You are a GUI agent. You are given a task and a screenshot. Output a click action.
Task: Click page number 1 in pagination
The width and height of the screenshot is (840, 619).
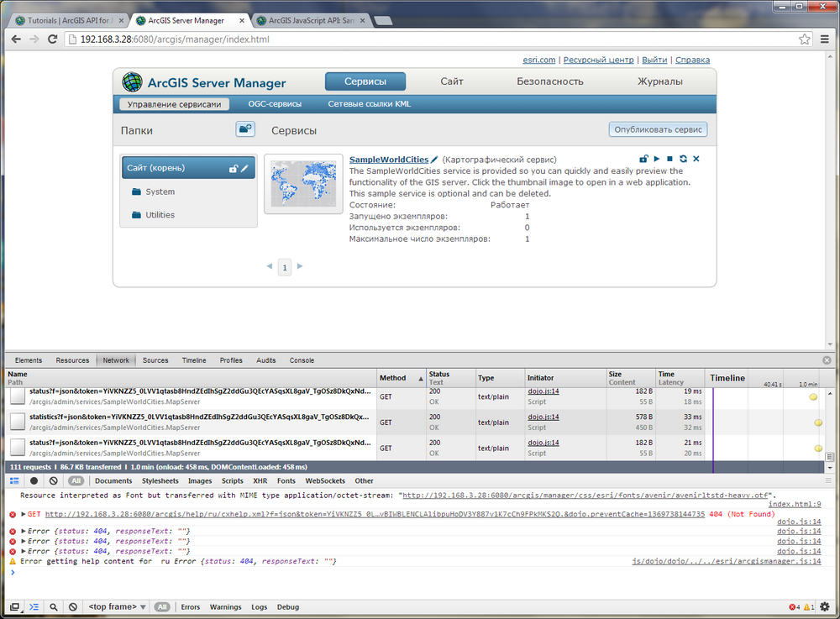(285, 267)
